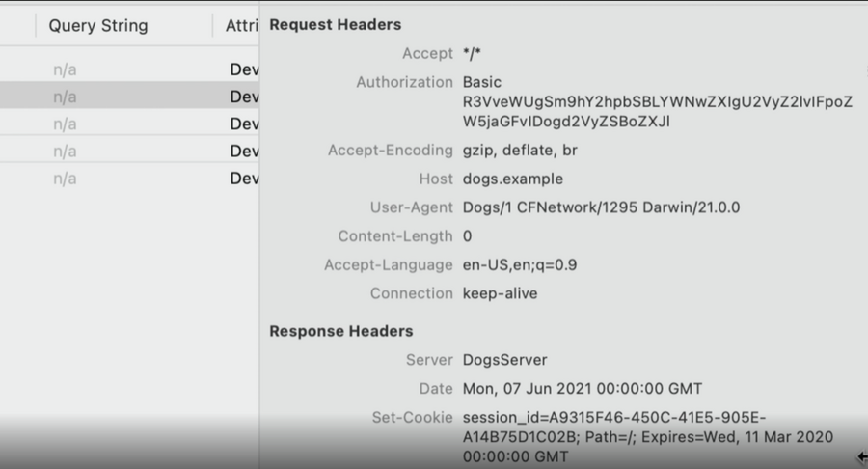Click the truncated Attri column header
The width and height of the screenshot is (868, 469).
241,25
